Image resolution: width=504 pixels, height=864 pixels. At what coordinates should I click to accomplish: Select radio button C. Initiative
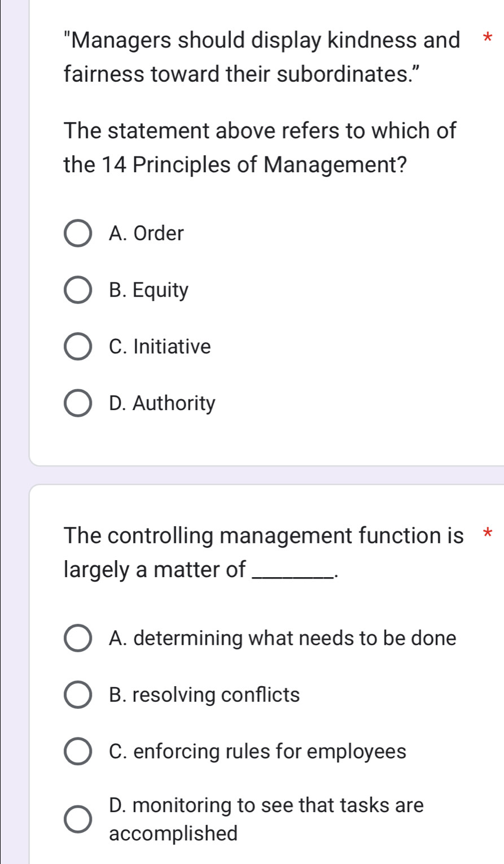coord(78,346)
